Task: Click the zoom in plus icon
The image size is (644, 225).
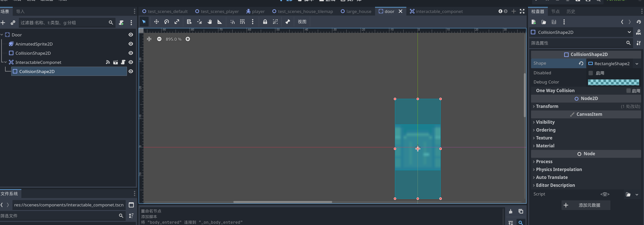Action: tap(188, 39)
